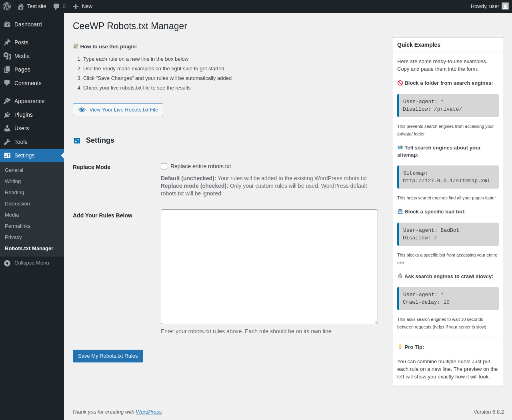Screen dimensions: 512x420
Task: Click the WordPress logo icon
Action: pos(7,6)
